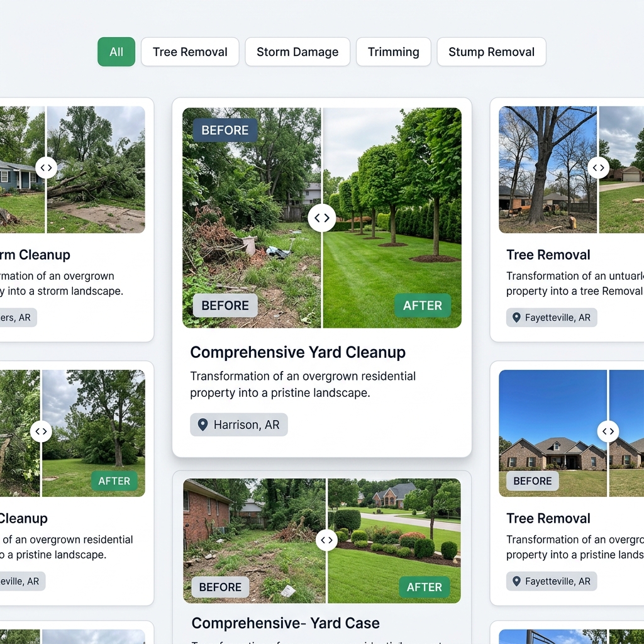Viewport: 644px width, 644px height.
Task: Open the Comprehensive Yard Cleanup title
Action: tap(297, 352)
